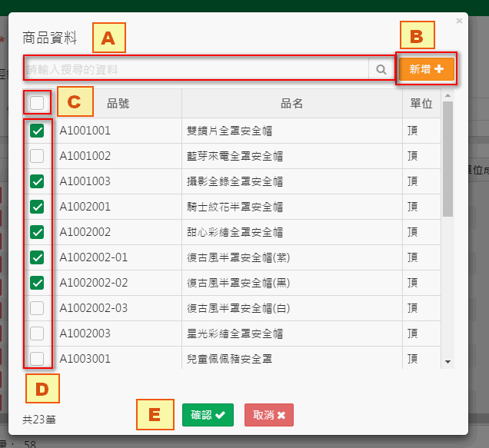Uncheck the A1002002-01 row checkbox
The height and width of the screenshot is (448, 489).
click(37, 257)
